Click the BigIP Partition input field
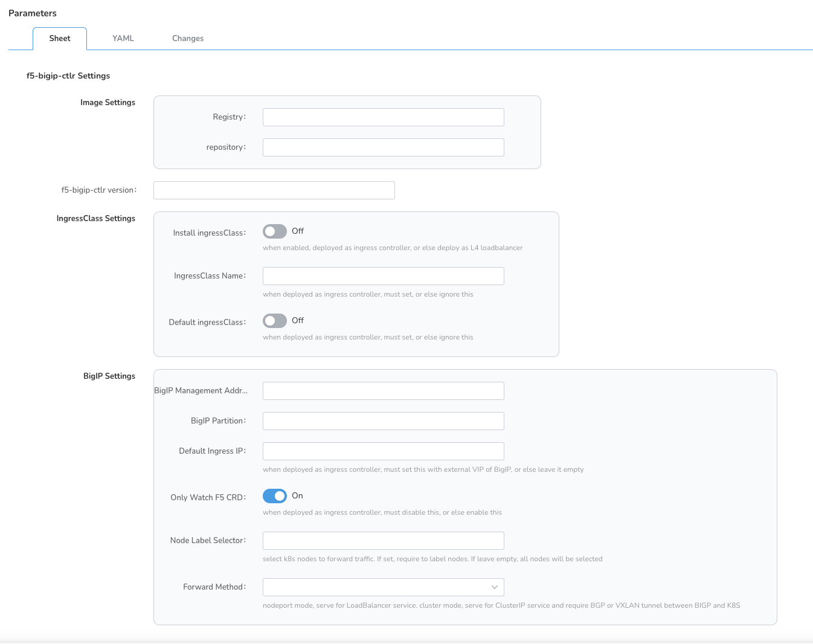The height and width of the screenshot is (644, 813). coord(383,421)
